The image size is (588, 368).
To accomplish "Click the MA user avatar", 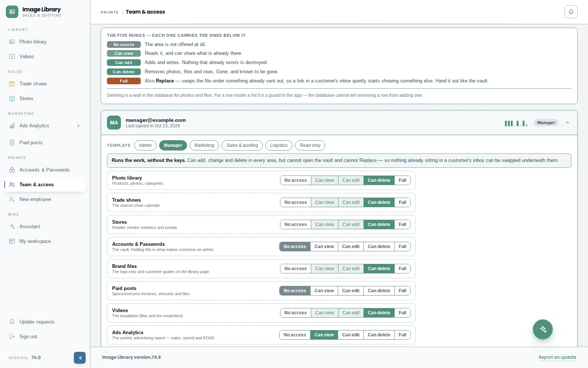I will 114,123.
